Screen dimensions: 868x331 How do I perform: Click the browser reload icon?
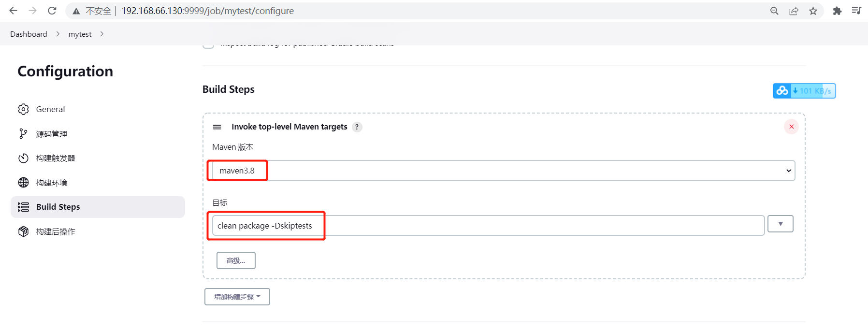[x=52, y=11]
